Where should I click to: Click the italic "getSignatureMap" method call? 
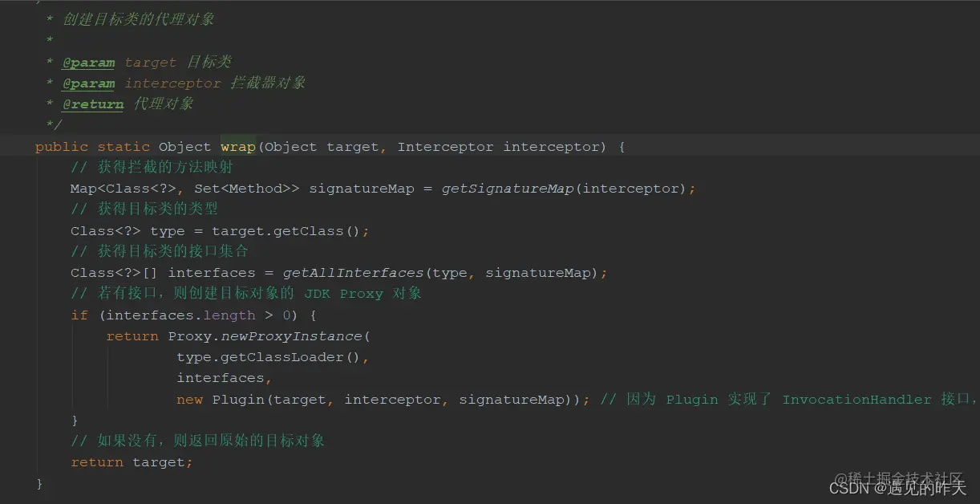pyautogui.click(x=508, y=189)
